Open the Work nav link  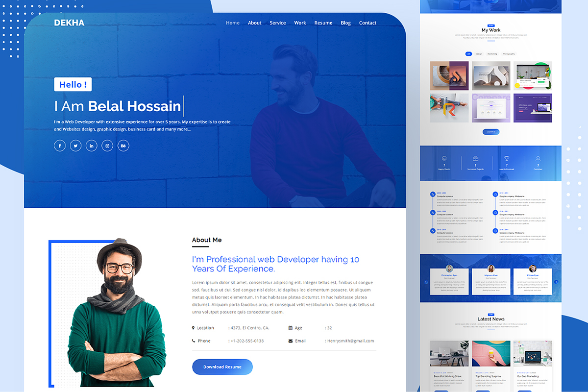point(300,23)
